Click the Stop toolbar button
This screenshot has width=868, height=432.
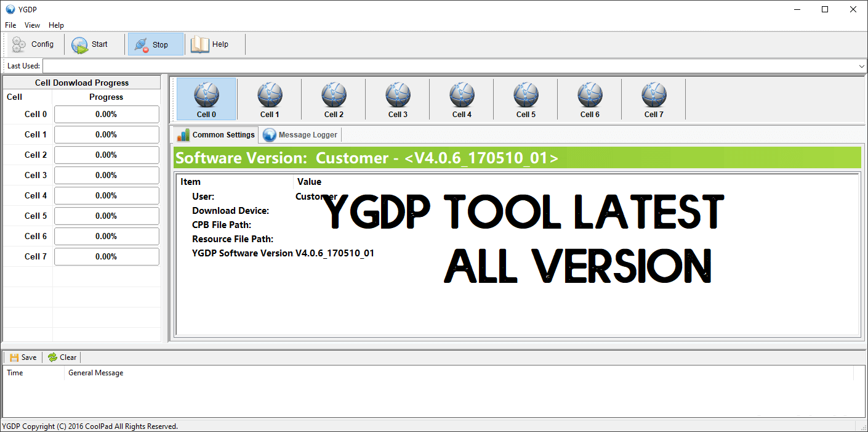click(x=155, y=44)
